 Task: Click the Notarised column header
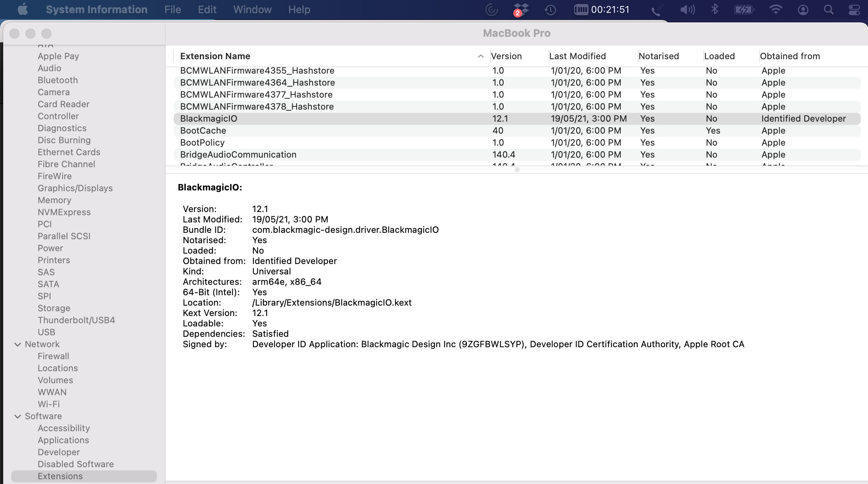pyautogui.click(x=659, y=55)
